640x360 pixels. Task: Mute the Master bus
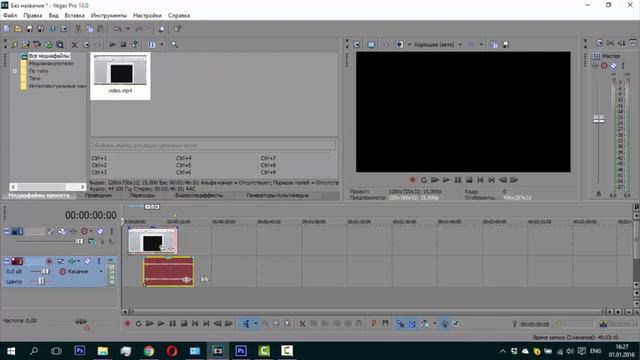[613, 66]
